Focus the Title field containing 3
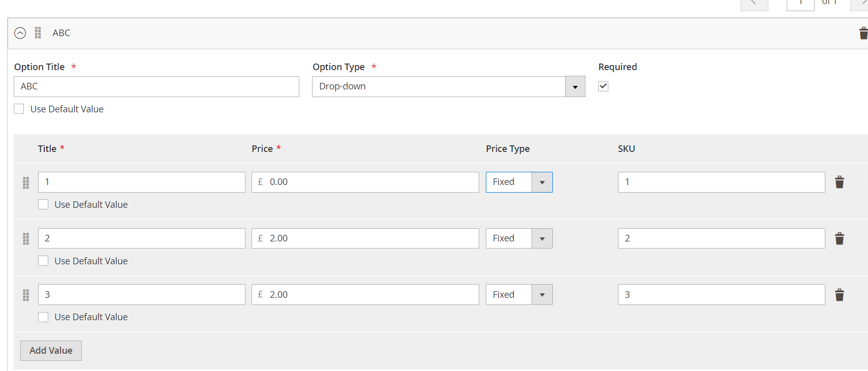This screenshot has height=371, width=868. coord(142,295)
